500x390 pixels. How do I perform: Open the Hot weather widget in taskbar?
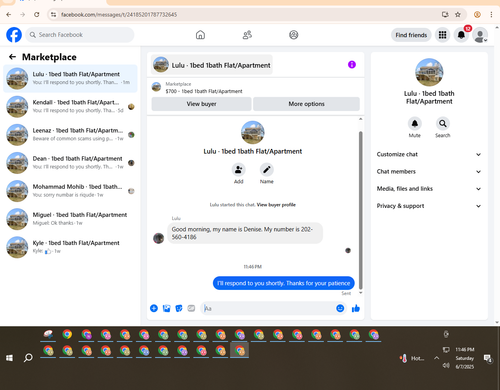(412, 358)
